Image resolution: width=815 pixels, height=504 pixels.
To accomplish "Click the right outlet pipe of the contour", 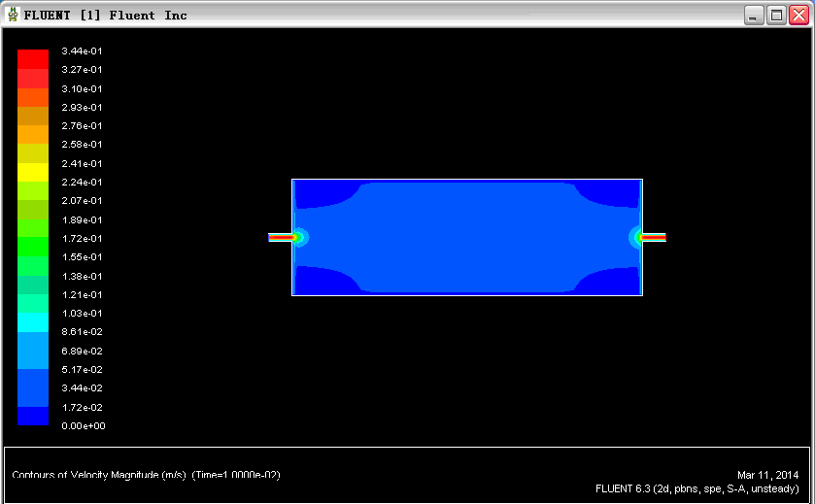I will pyautogui.click(x=653, y=237).
